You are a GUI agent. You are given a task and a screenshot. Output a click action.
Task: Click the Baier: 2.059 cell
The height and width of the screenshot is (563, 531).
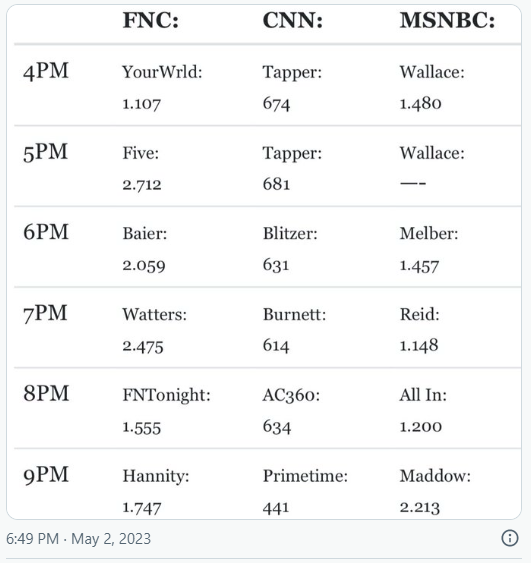pyautogui.click(x=145, y=250)
